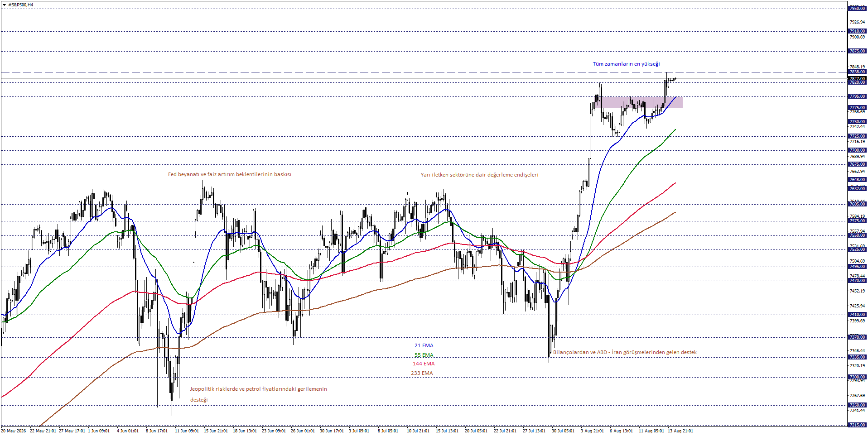Click the 7675.00 price level label
This screenshot has width=868, height=436.
point(857,164)
